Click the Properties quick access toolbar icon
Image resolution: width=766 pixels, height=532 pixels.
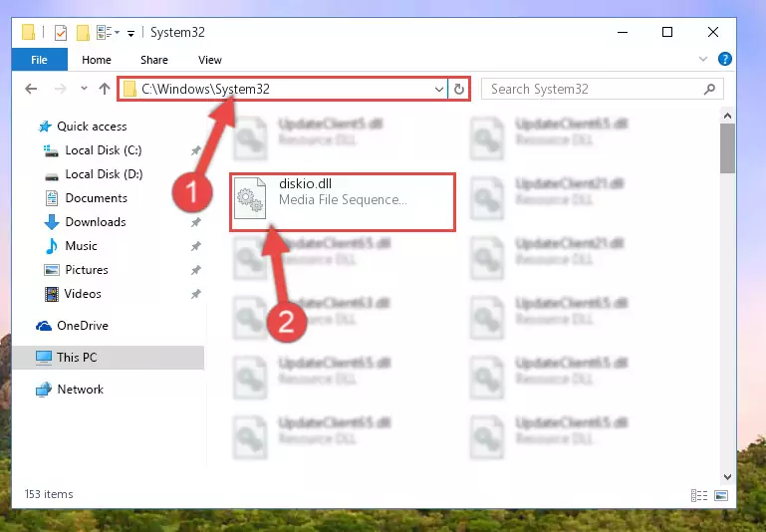pos(60,33)
